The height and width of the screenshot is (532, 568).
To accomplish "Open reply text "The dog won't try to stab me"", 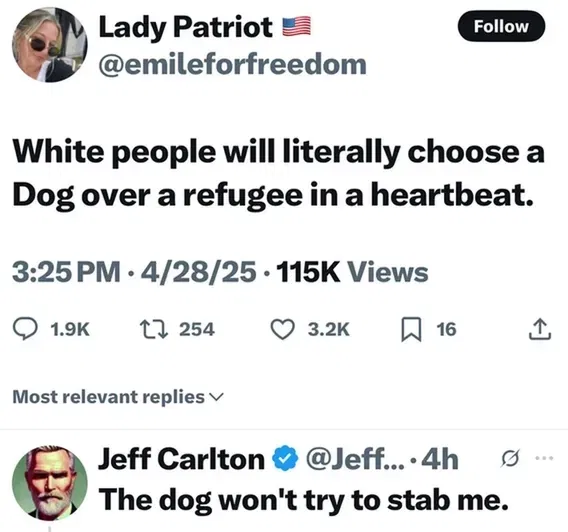I will (303, 500).
